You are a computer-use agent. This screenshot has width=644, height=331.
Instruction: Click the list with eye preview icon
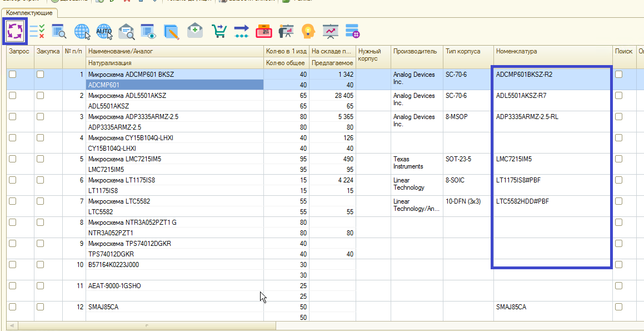click(148, 31)
